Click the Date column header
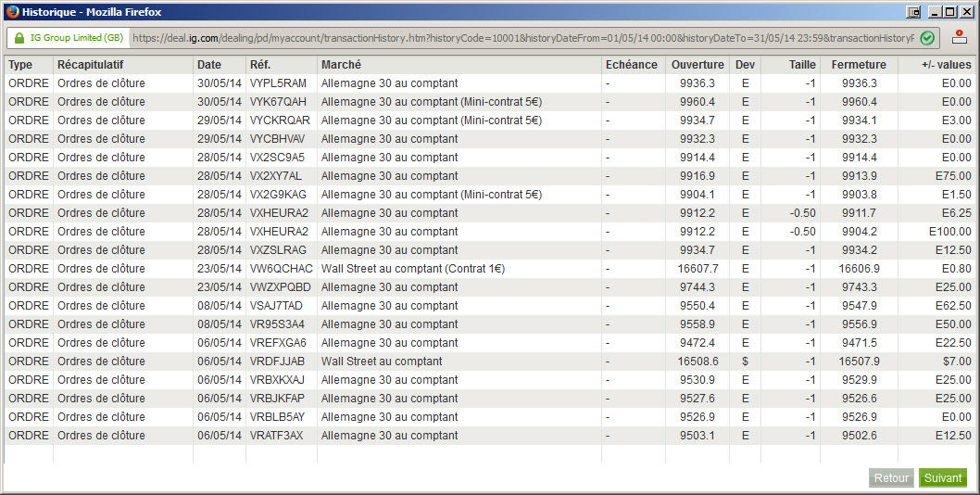 pos(209,65)
